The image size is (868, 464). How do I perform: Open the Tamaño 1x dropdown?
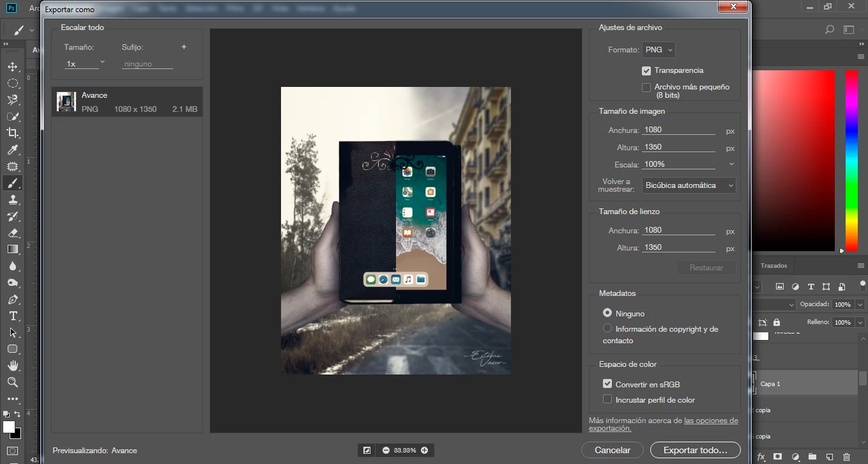(84, 63)
